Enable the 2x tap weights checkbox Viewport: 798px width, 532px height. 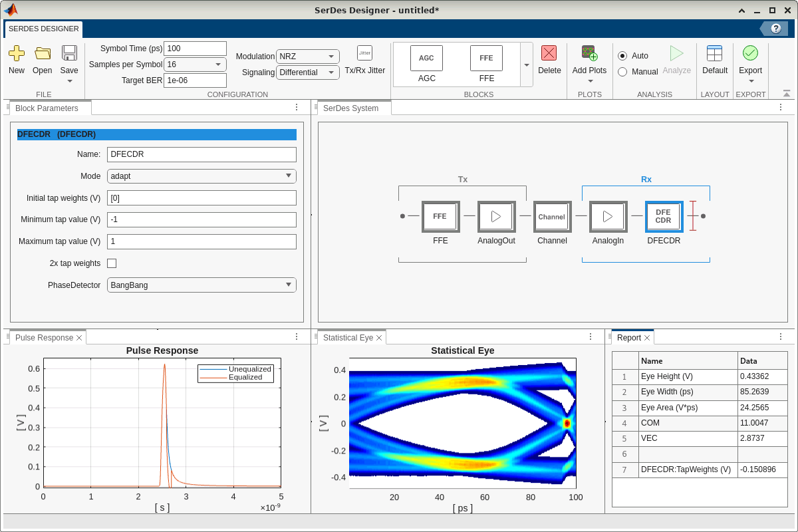click(112, 263)
